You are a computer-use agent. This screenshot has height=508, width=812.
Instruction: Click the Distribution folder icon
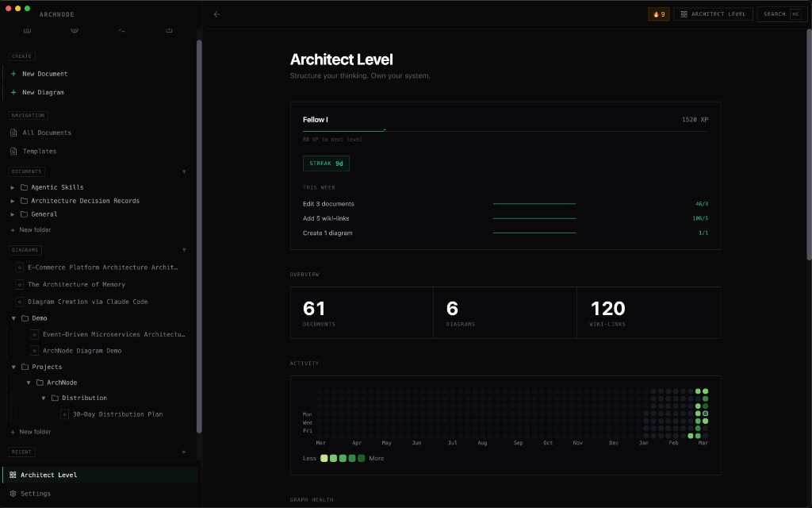pos(55,398)
